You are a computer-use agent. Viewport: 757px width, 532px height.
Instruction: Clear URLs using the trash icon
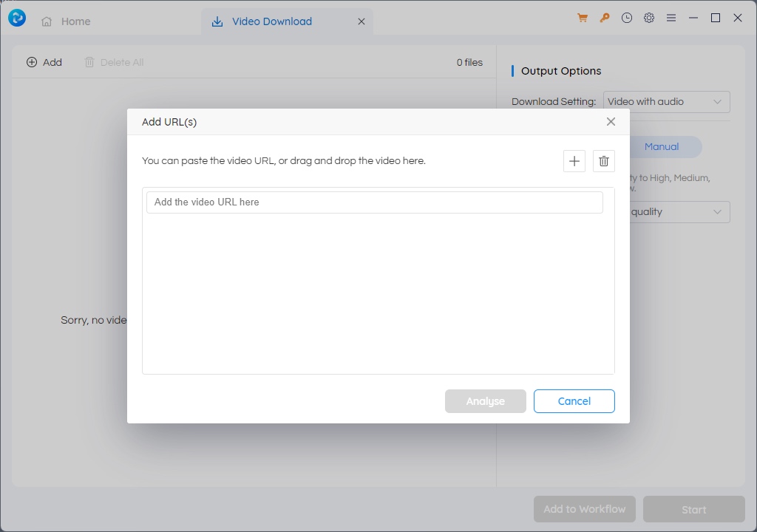pos(604,161)
